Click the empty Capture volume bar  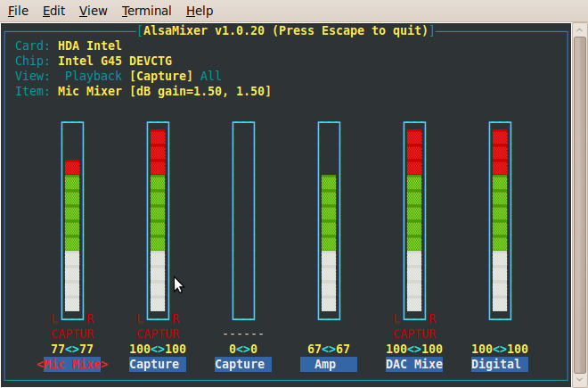tap(243, 220)
